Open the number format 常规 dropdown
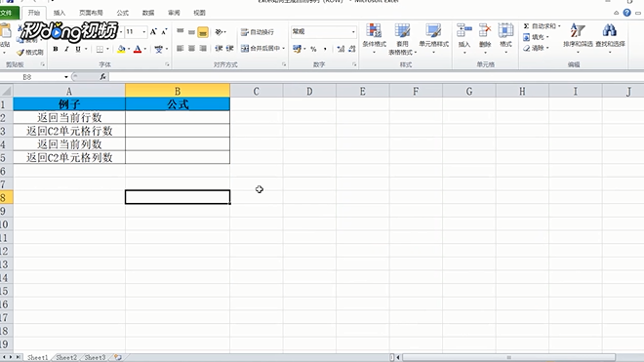Viewport: 644px width, 362px height. (x=353, y=31)
